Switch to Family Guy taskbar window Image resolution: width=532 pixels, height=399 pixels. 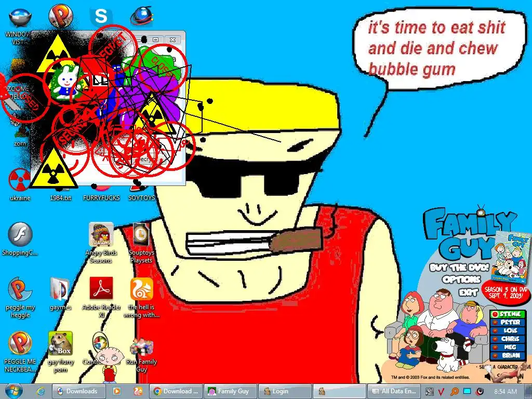click(x=230, y=391)
